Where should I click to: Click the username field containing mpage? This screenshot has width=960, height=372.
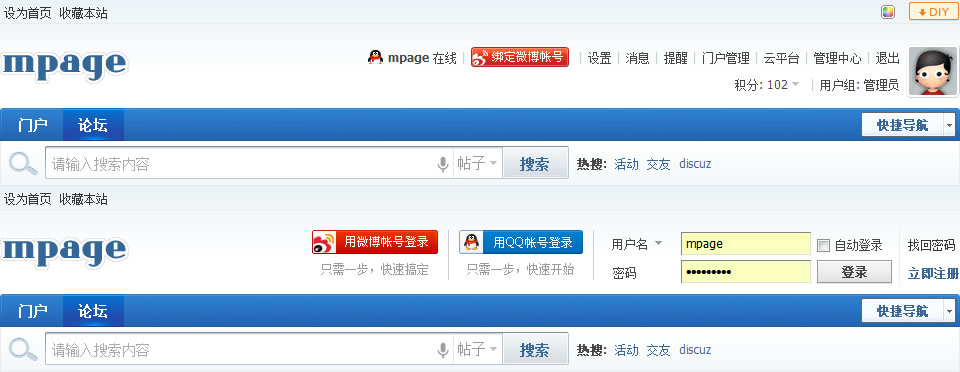point(746,244)
